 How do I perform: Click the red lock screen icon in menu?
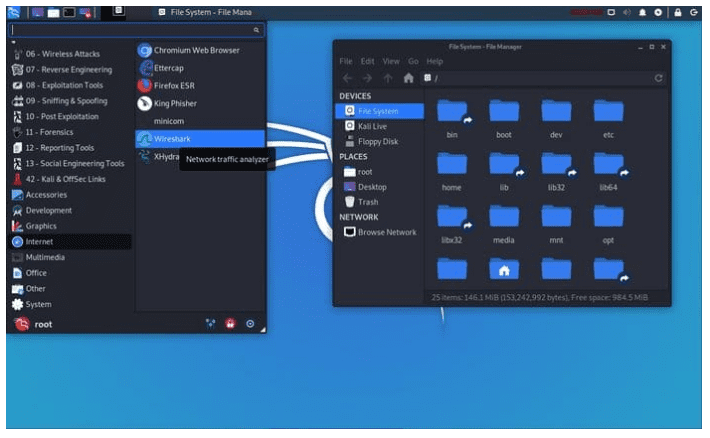pyautogui.click(x=230, y=323)
